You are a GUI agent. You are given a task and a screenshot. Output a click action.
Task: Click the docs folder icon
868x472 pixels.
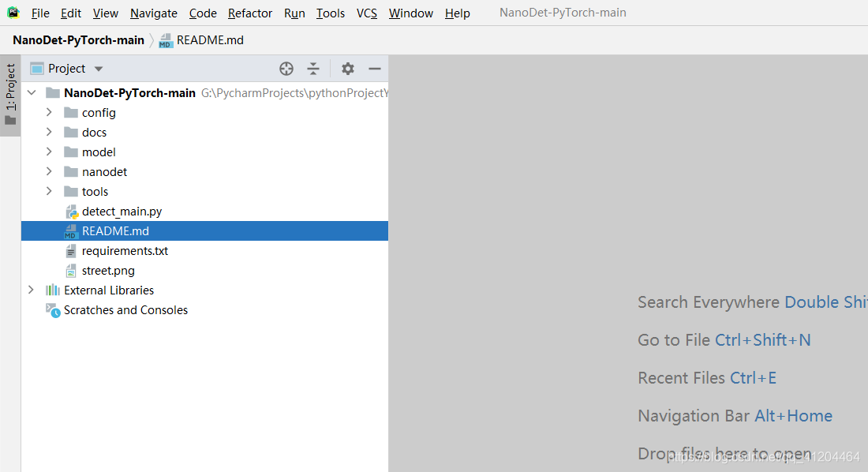[x=71, y=133]
